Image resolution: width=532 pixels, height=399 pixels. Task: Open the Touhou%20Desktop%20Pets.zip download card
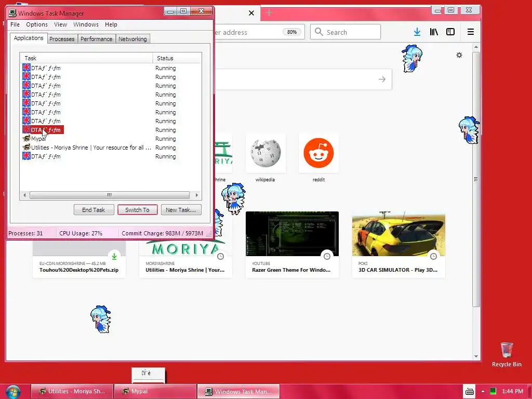click(x=79, y=259)
